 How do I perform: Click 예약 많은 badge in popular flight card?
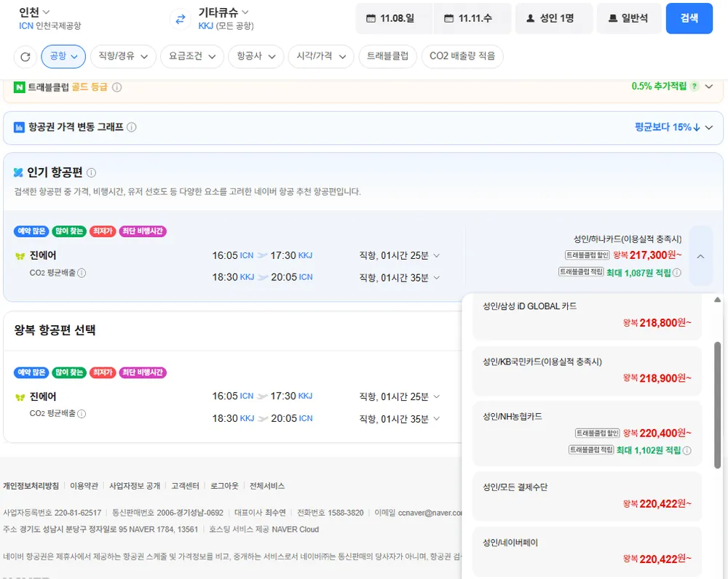[x=31, y=231]
